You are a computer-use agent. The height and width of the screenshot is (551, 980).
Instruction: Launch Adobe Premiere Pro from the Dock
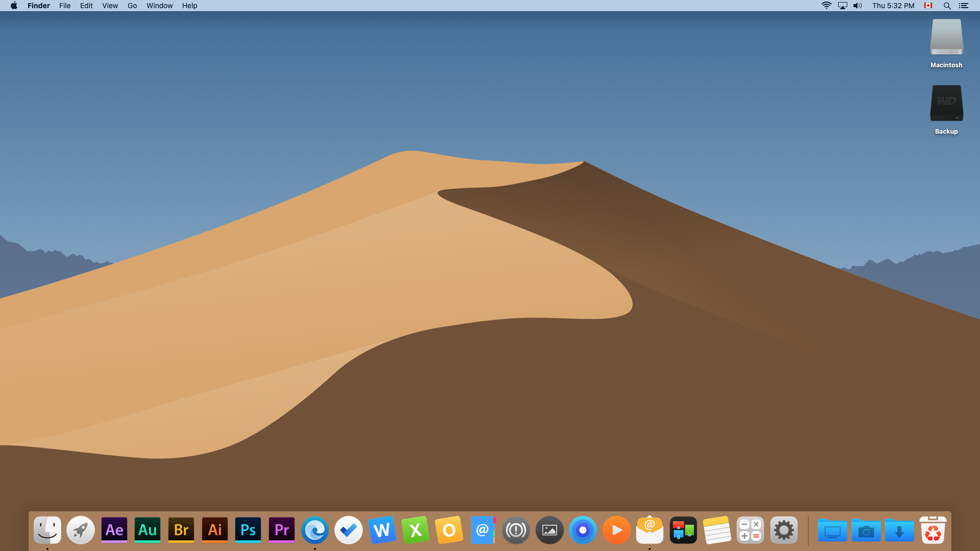tap(282, 530)
